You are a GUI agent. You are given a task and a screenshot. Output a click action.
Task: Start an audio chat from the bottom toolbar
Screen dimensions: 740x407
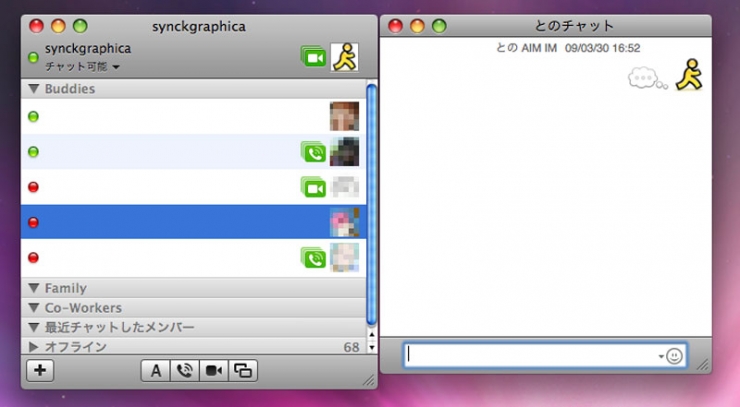point(185,371)
